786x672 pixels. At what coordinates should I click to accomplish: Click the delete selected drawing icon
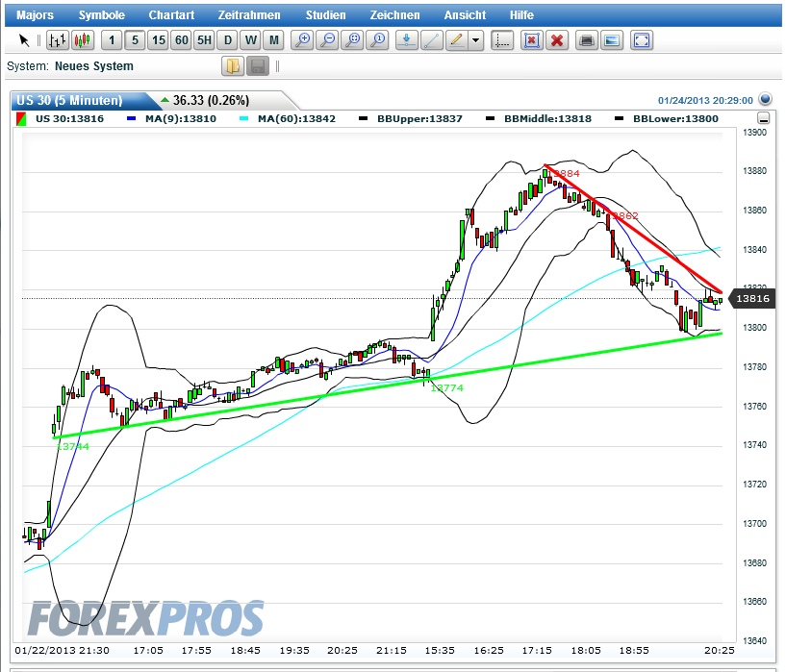coord(532,40)
